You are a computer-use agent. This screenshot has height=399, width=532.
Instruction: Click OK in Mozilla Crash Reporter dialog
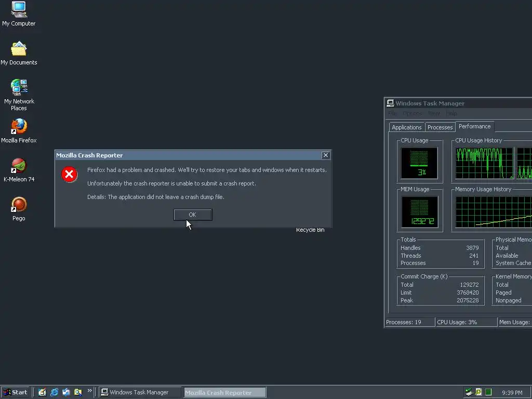(193, 215)
